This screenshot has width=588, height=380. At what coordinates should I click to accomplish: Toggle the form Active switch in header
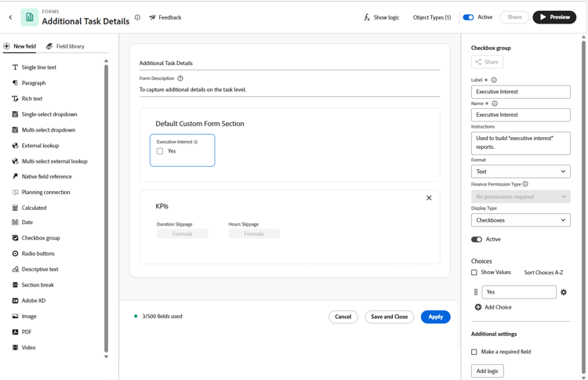[x=468, y=17]
